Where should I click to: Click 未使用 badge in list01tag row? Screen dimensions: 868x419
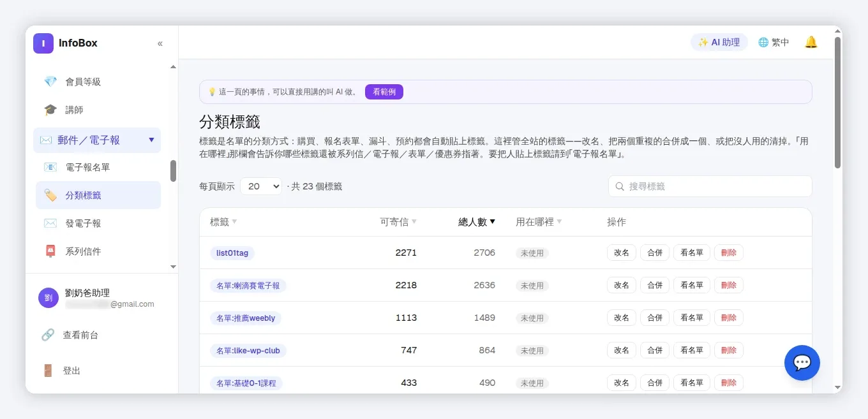point(532,253)
